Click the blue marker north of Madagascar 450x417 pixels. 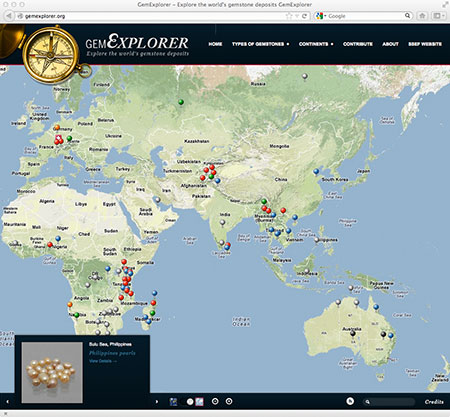154,293
